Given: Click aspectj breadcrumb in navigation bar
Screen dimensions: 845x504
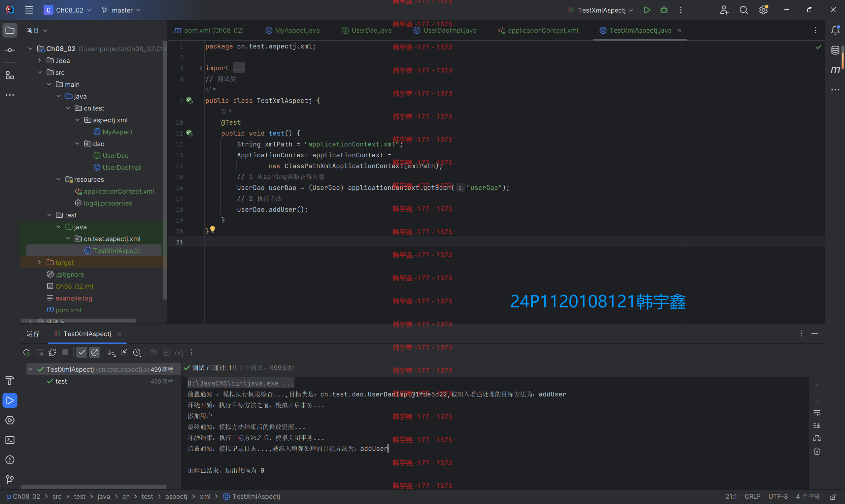Looking at the screenshot, I should click(176, 496).
